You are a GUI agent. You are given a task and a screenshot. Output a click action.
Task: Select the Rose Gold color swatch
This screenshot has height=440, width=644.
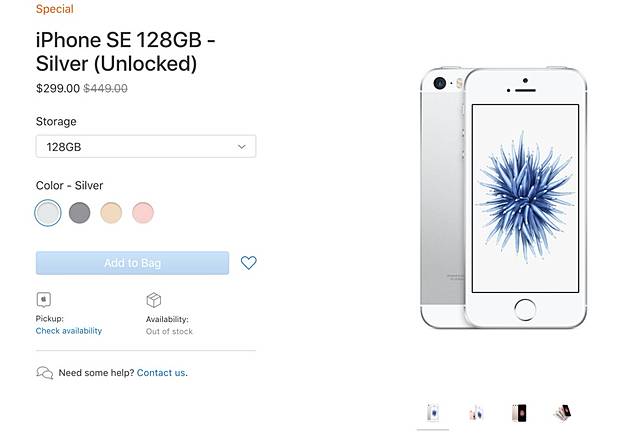tap(143, 212)
